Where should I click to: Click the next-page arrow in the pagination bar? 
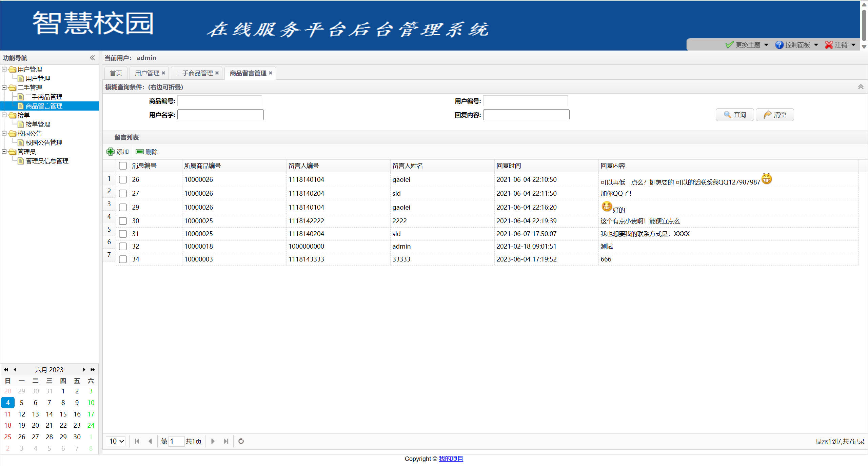click(213, 441)
